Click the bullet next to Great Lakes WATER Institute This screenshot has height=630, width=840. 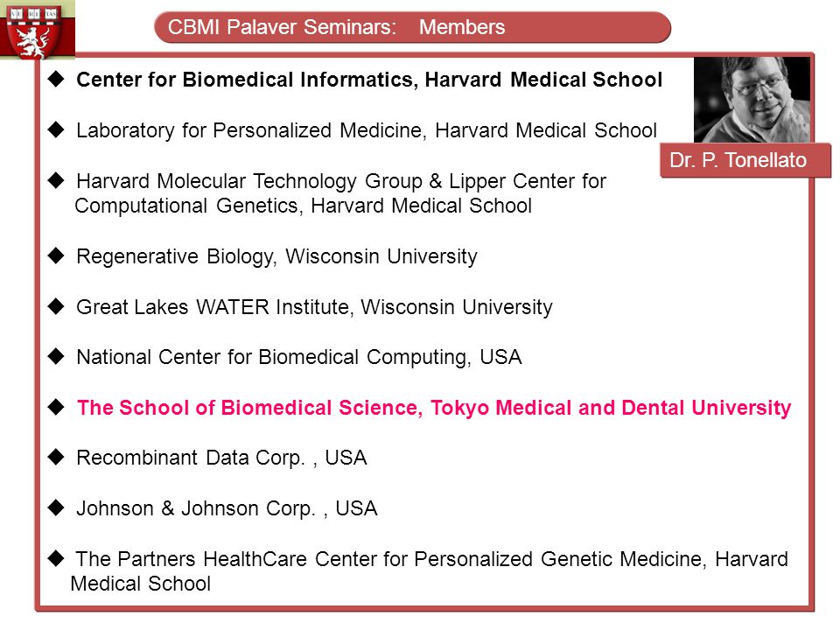(56, 306)
